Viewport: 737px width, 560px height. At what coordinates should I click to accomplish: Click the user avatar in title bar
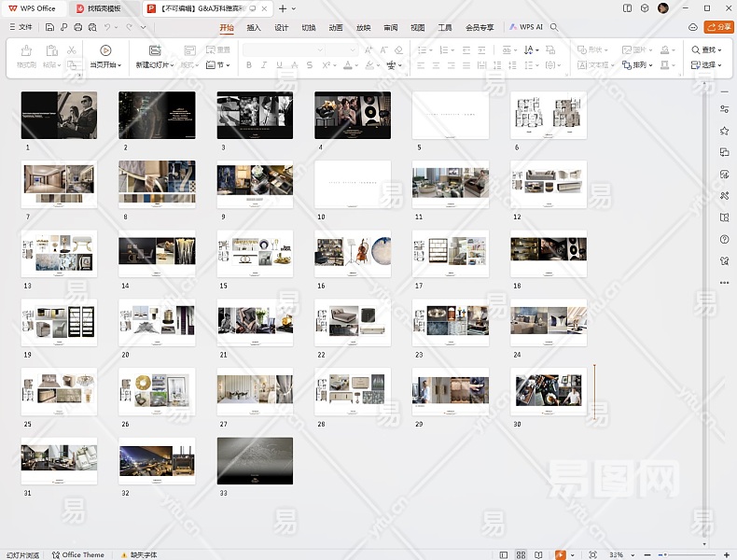662,8
